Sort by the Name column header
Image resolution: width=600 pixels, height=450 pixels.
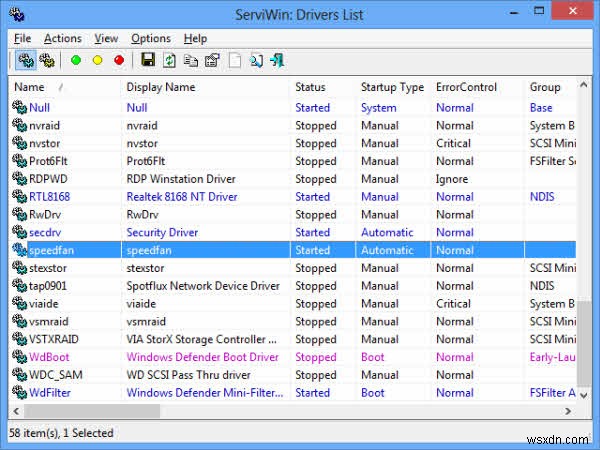(x=64, y=87)
